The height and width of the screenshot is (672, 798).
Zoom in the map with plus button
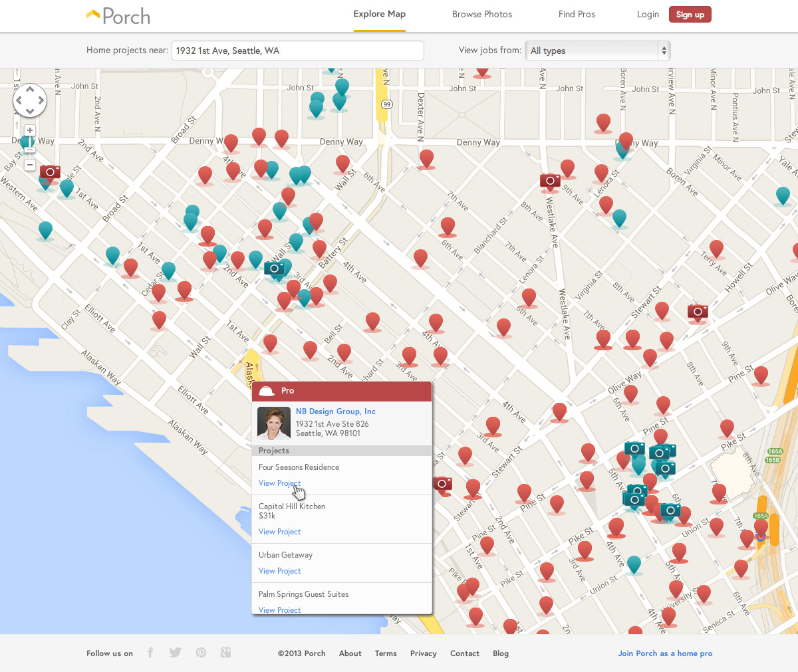(x=30, y=130)
